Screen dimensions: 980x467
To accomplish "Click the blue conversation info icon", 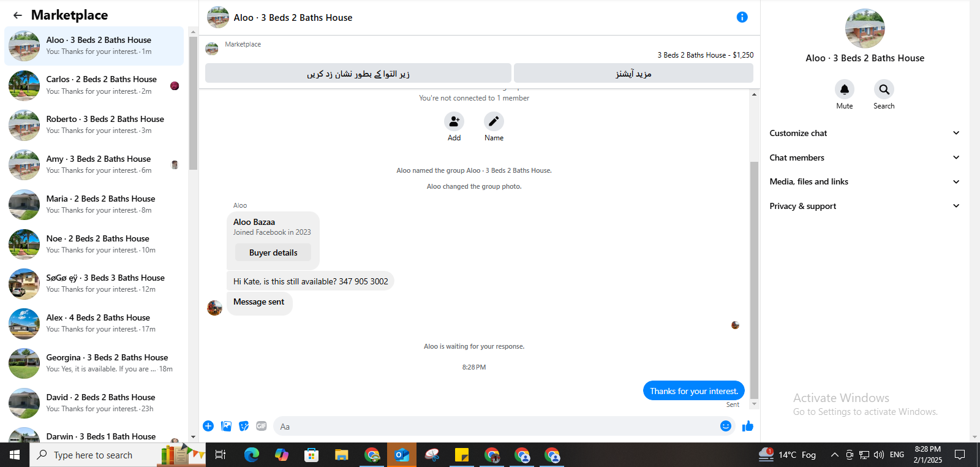I will click(x=742, y=17).
